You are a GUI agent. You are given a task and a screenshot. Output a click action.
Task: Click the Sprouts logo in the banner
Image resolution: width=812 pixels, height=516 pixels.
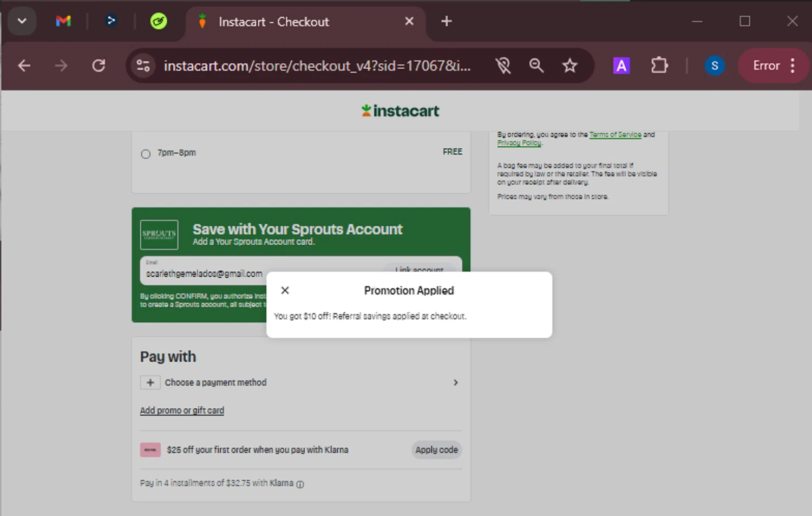tap(159, 234)
